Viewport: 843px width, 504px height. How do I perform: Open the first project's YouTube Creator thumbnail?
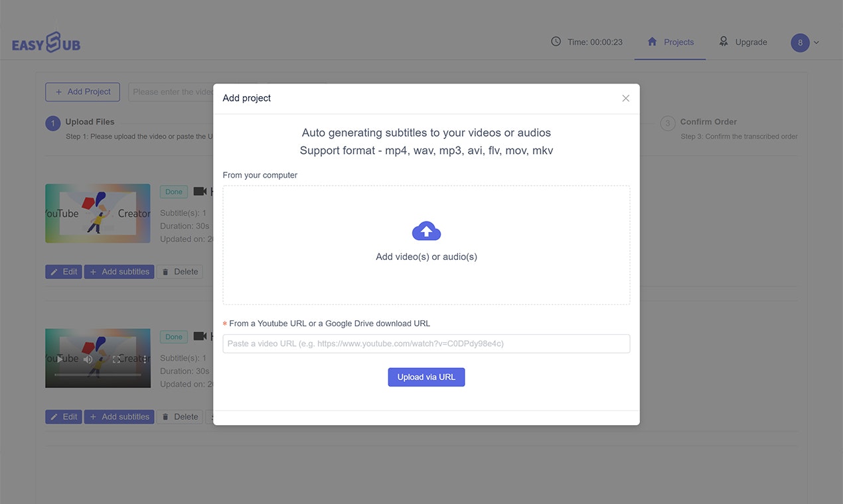tap(98, 214)
